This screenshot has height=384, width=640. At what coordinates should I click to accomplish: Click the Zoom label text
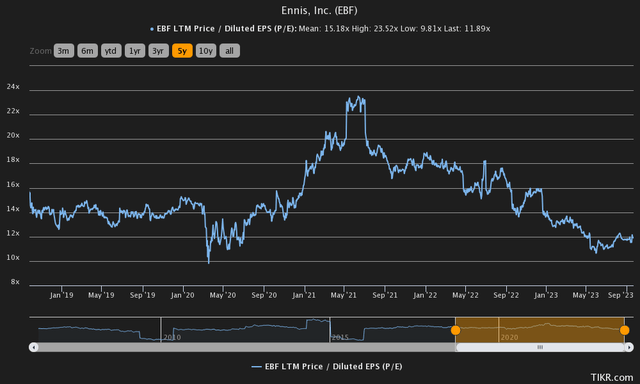click(40, 51)
